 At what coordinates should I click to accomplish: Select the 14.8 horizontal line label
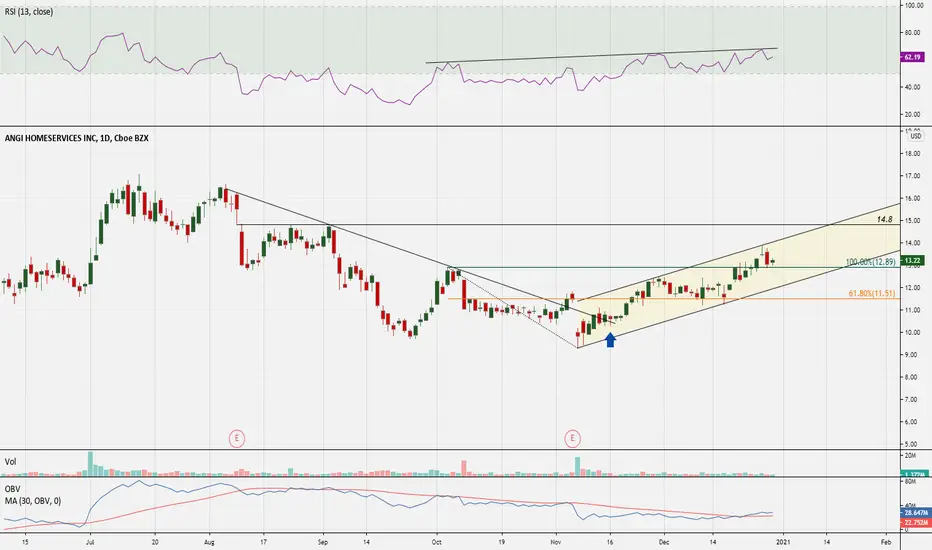click(x=884, y=219)
